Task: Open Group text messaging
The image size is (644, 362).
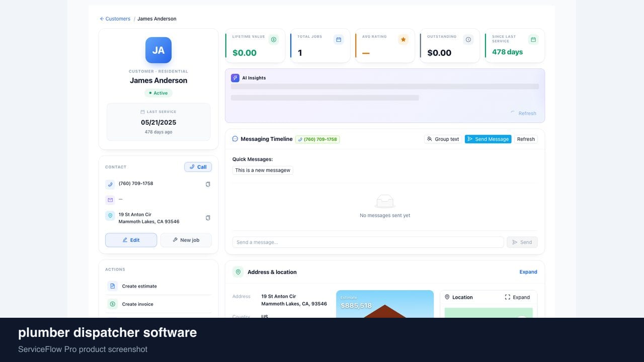Action: (443, 139)
